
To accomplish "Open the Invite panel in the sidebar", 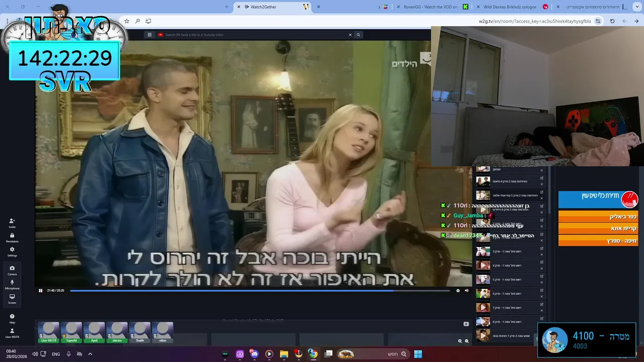I will click(x=12, y=223).
